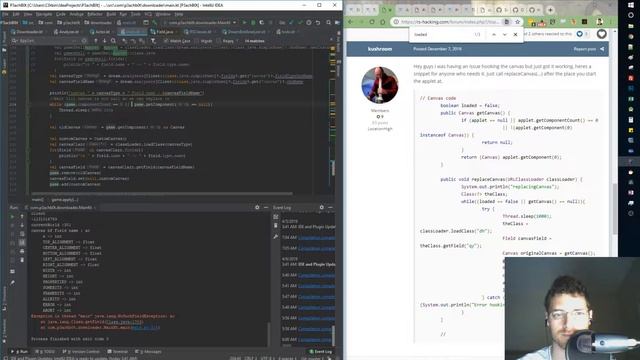Click the 7:04 AM Compilation link in Event Log

click(316, 238)
